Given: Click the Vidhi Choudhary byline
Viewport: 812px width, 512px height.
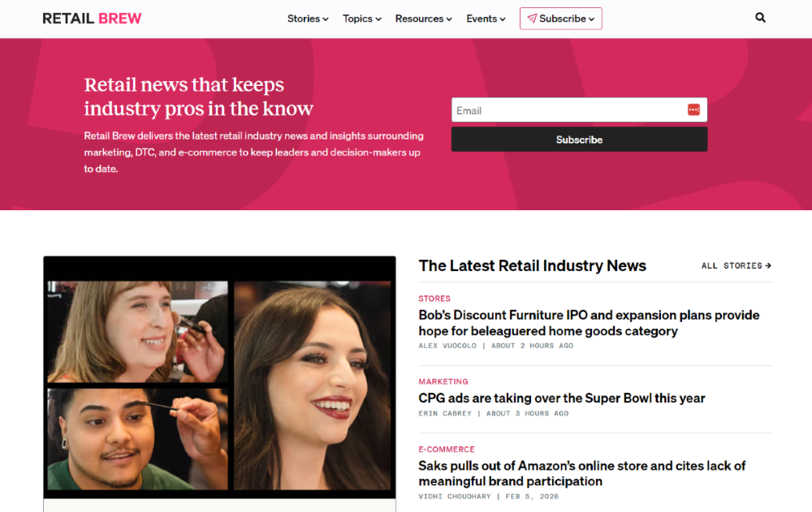Looking at the screenshot, I should click(453, 496).
